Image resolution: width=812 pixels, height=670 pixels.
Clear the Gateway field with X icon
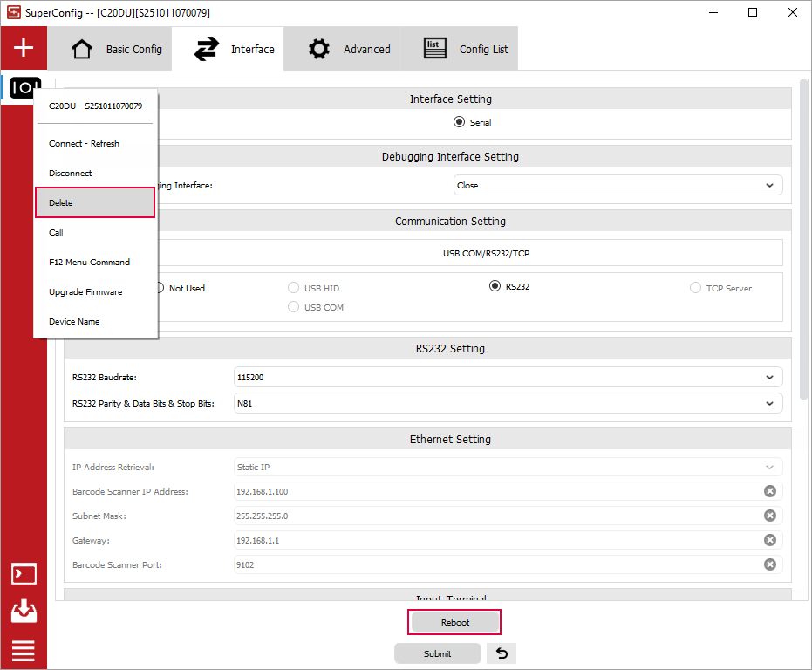[x=770, y=540]
